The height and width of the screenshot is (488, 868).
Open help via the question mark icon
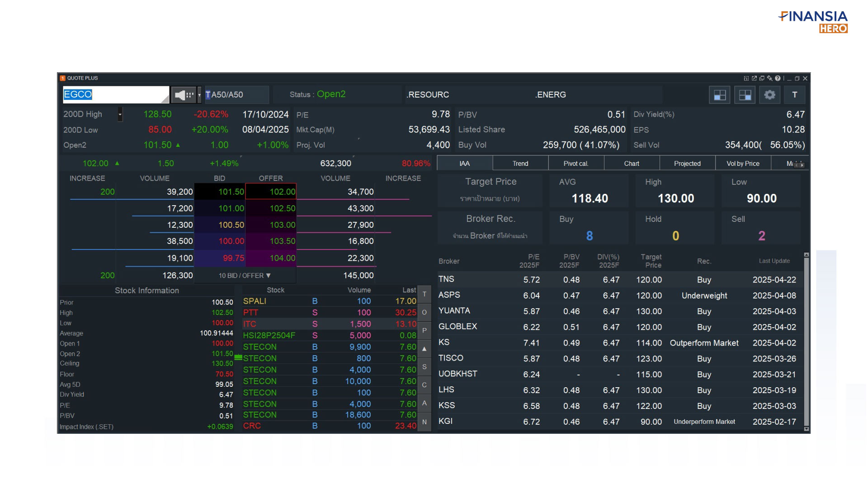[778, 78]
